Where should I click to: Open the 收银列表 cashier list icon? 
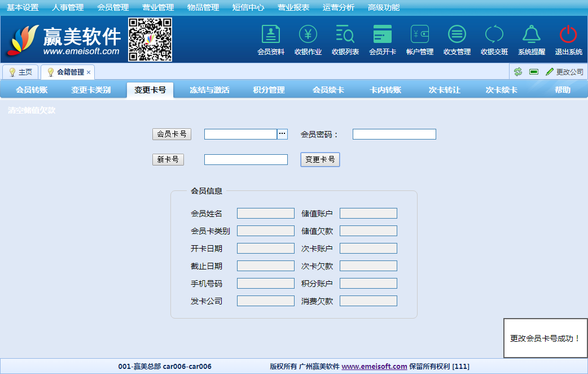(345, 35)
